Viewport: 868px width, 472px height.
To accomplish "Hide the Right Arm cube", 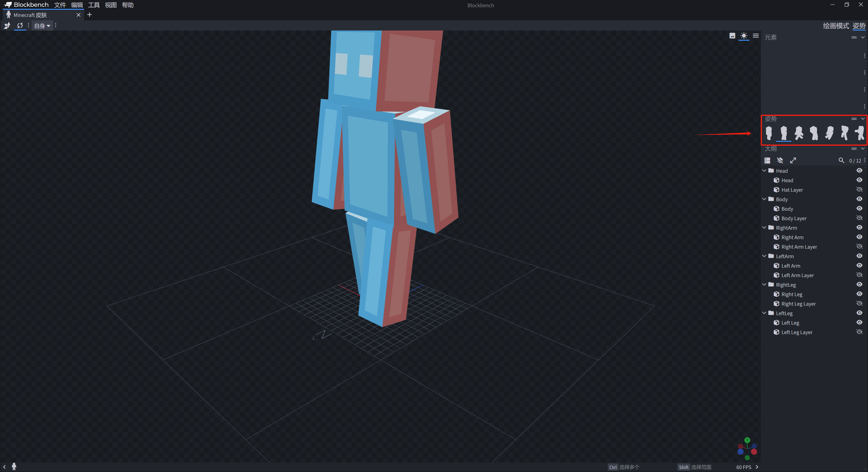I will coord(859,237).
